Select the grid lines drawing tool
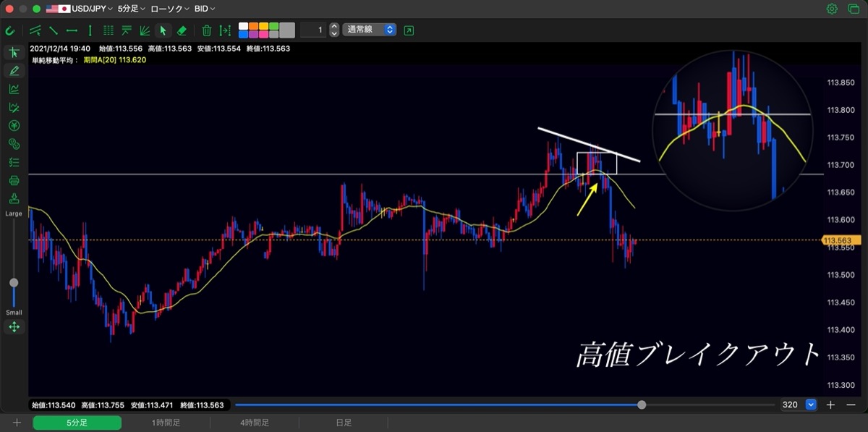 [x=109, y=30]
